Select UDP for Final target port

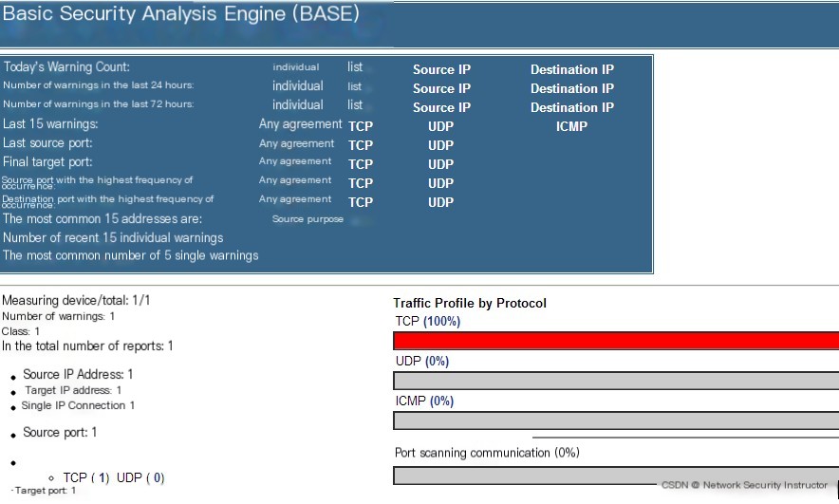[x=441, y=164]
